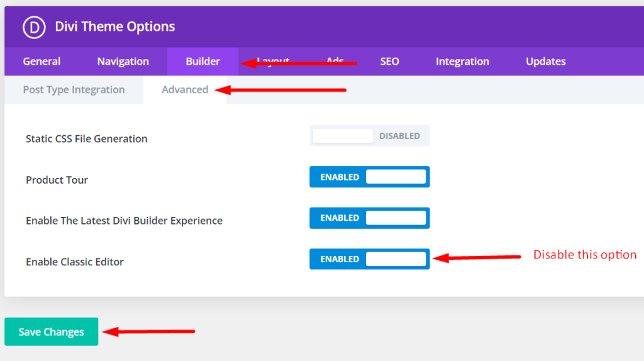
Task: Go to the Integration tab
Action: 462,62
